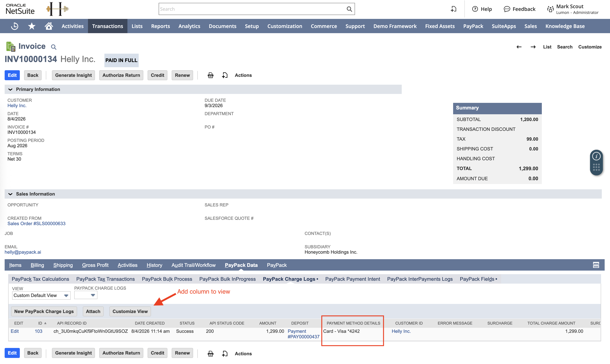Open charge log ID 103 link
610x364 pixels.
(x=38, y=331)
